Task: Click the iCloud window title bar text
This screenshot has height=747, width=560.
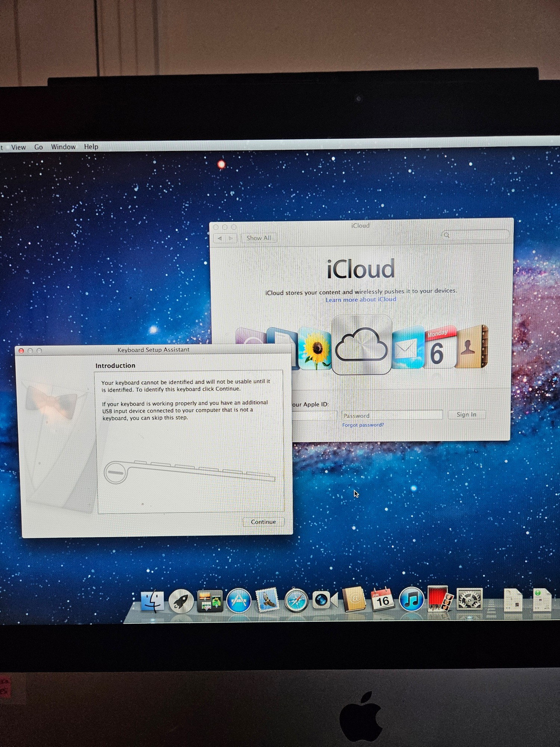Action: [x=360, y=226]
